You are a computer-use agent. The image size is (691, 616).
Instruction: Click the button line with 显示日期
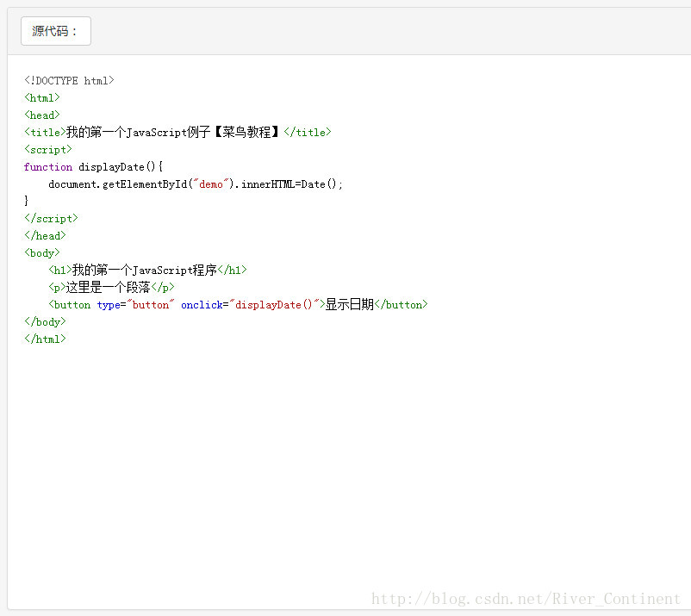click(x=238, y=304)
